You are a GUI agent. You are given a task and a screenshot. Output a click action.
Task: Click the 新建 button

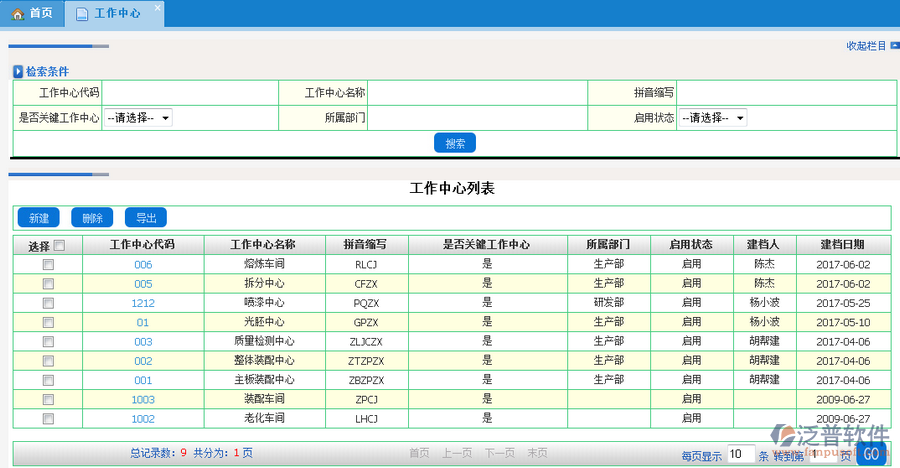tap(39, 218)
